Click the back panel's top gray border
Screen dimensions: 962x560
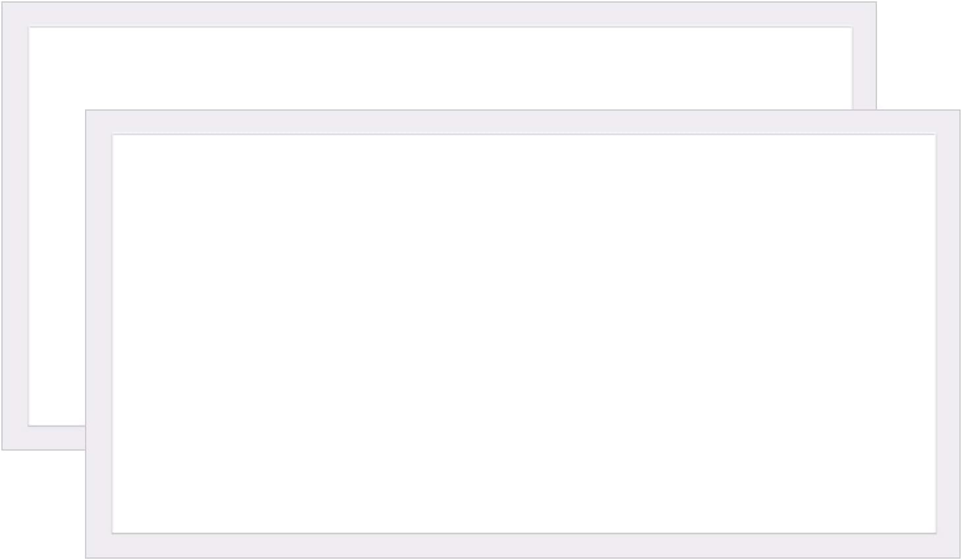click(x=439, y=14)
